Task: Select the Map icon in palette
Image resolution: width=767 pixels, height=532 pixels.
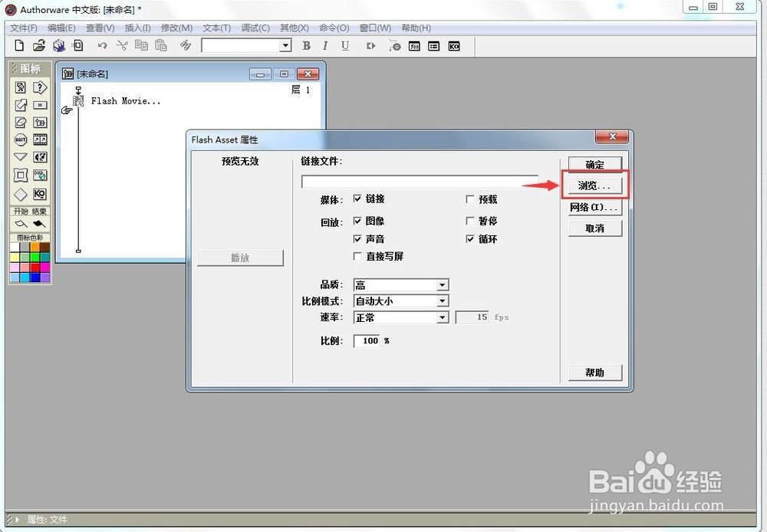Action: tap(40, 122)
